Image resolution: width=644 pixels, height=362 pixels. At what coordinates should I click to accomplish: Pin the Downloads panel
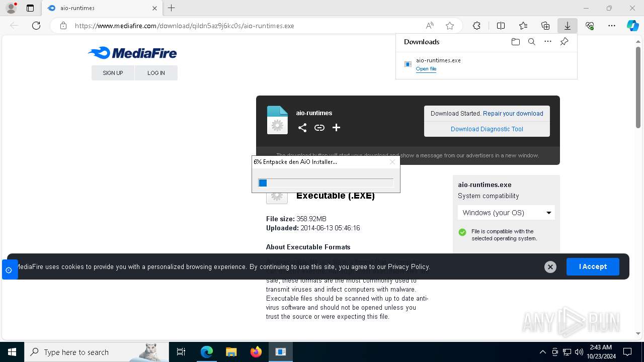pos(565,42)
